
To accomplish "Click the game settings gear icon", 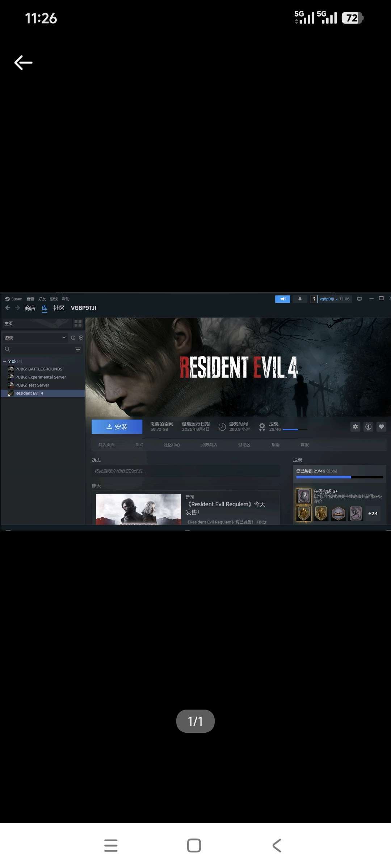I will pos(355,427).
